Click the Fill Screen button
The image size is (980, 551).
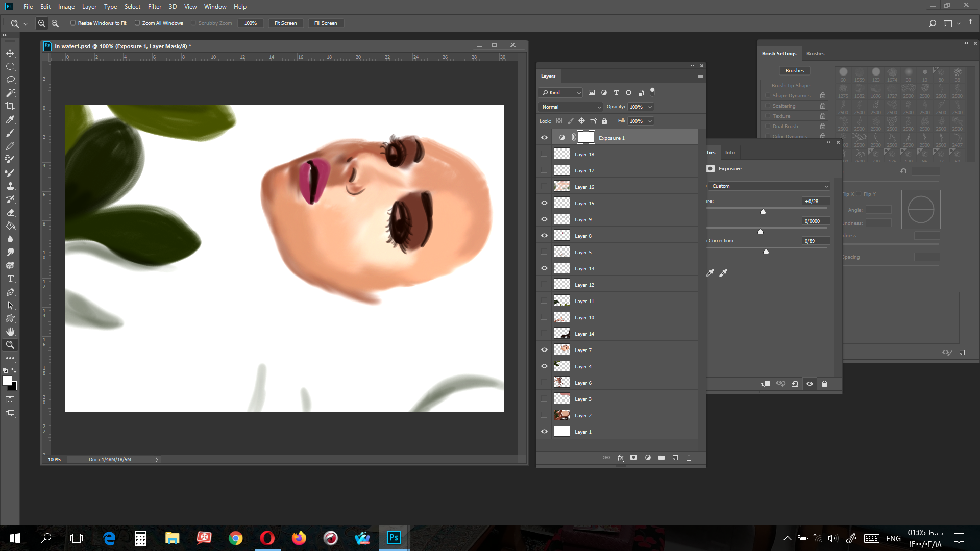(x=326, y=23)
